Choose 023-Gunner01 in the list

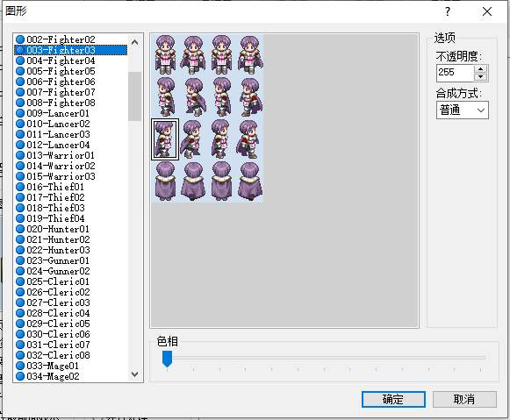71,260
